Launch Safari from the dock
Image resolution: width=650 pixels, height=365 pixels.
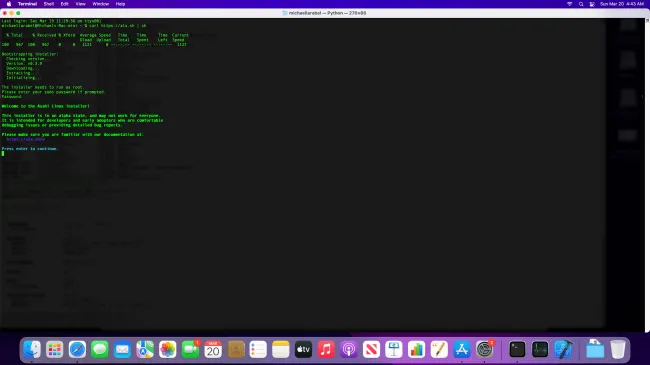[77, 349]
